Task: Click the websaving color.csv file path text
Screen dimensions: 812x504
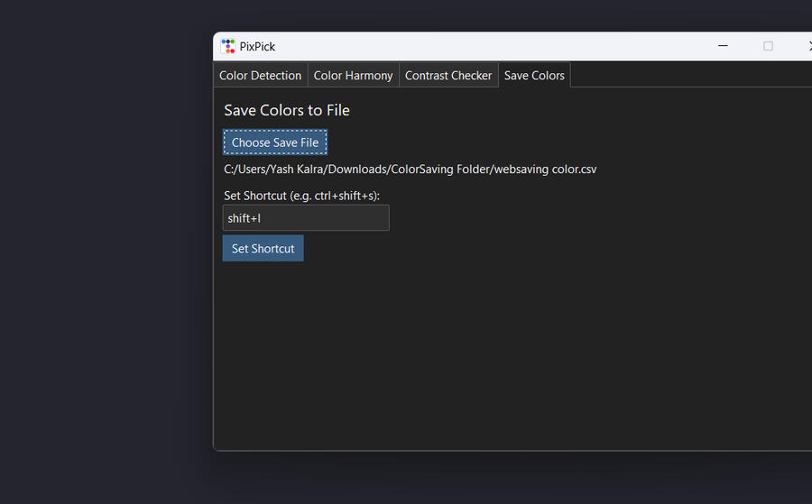Action: tap(410, 170)
